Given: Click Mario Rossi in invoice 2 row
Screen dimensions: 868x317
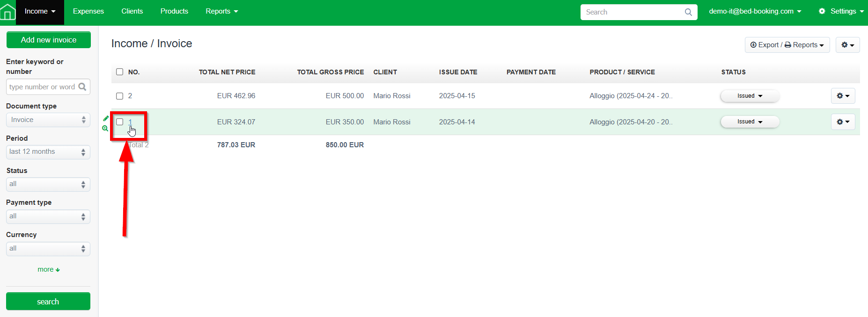Looking at the screenshot, I should click(392, 96).
